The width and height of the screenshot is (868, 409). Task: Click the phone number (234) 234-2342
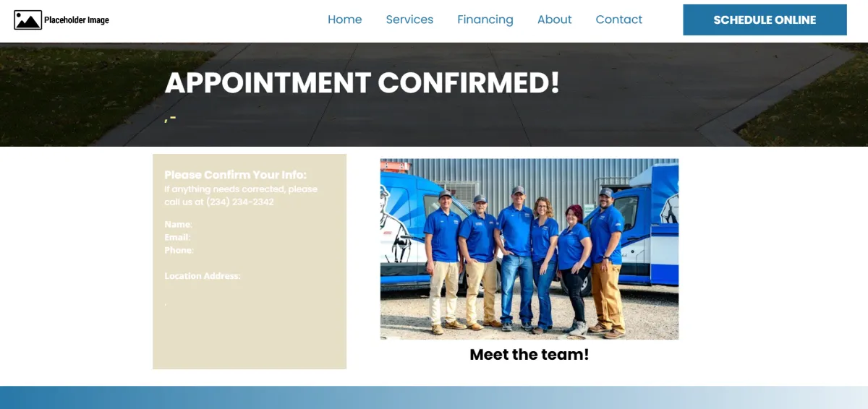click(x=240, y=202)
